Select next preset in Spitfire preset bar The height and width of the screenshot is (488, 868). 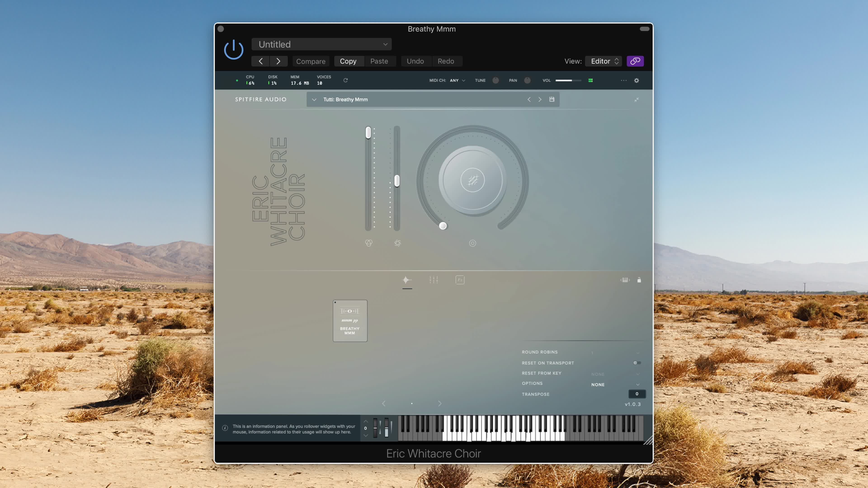[540, 99]
